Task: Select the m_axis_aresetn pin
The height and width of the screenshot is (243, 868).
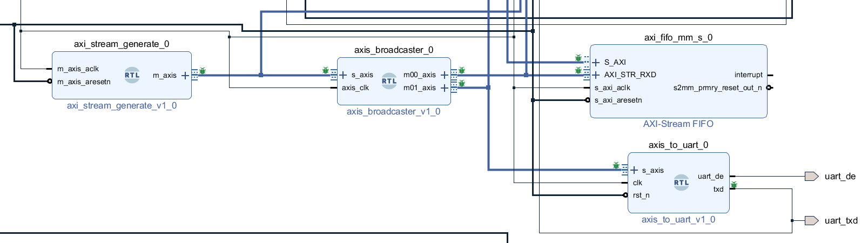Action: (84, 82)
